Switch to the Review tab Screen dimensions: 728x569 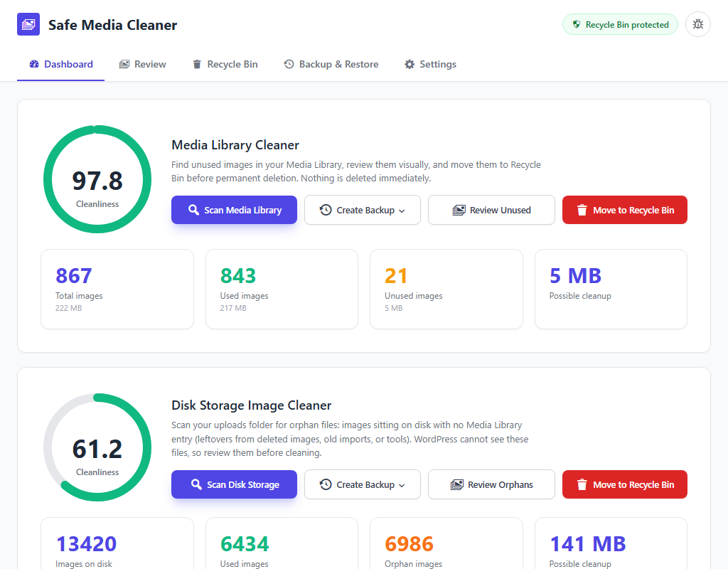point(142,64)
